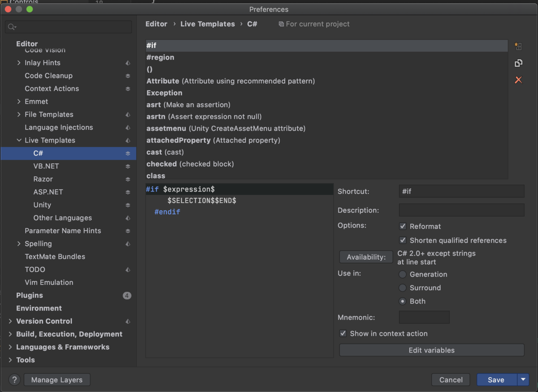This screenshot has height=392, width=538.
Task: Select the Surround radio button
Action: click(403, 288)
